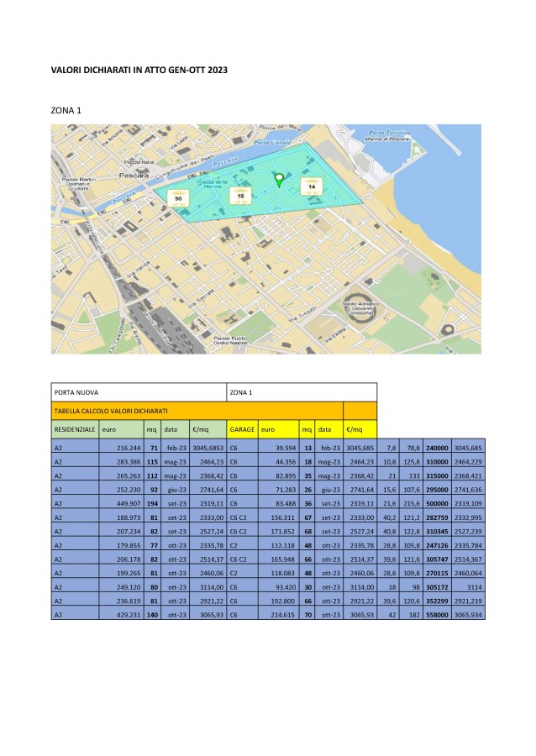Screen dimensions: 536x756
Task: Click the garage euro value 192.800
Action: pos(283,601)
